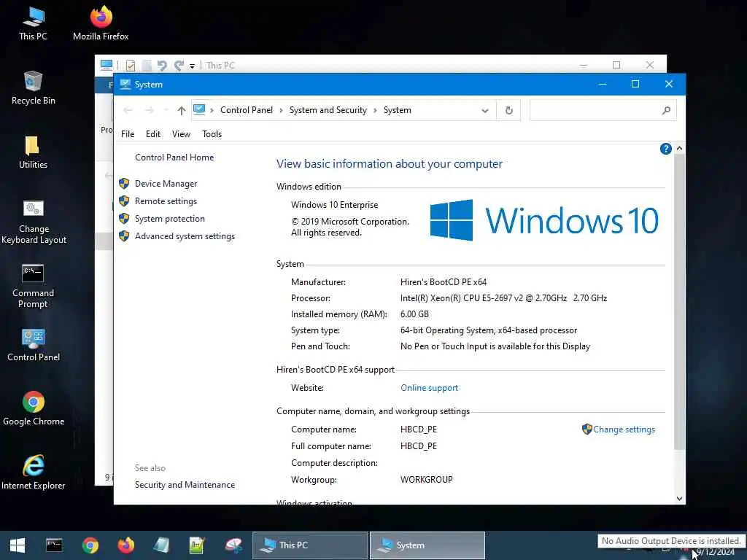Click the Back navigation arrow
This screenshot has width=747, height=560.
coord(128,111)
